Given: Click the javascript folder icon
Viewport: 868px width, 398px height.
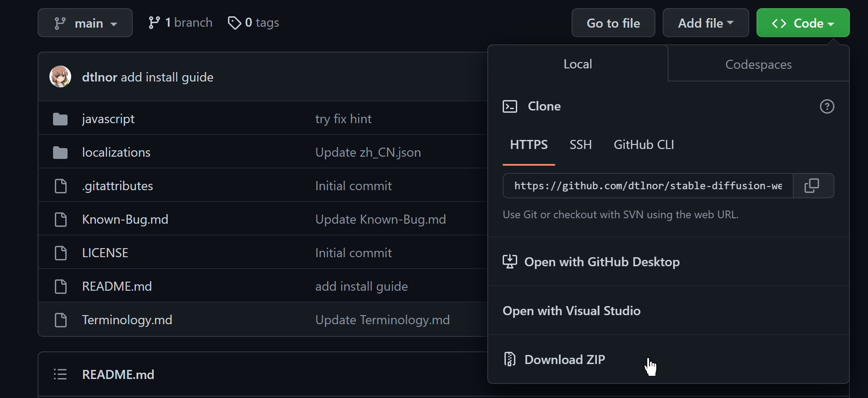Looking at the screenshot, I should pyautogui.click(x=60, y=119).
